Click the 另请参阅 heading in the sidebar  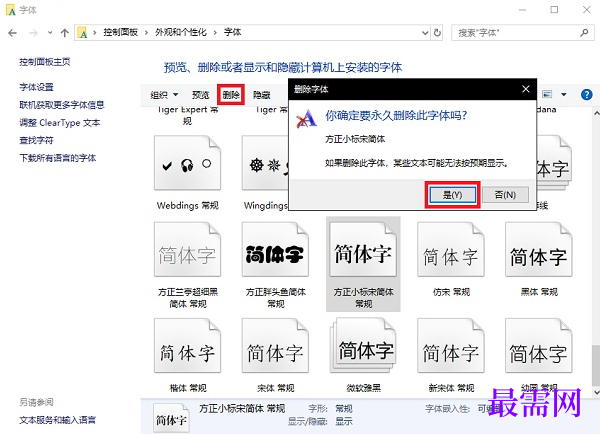36,402
